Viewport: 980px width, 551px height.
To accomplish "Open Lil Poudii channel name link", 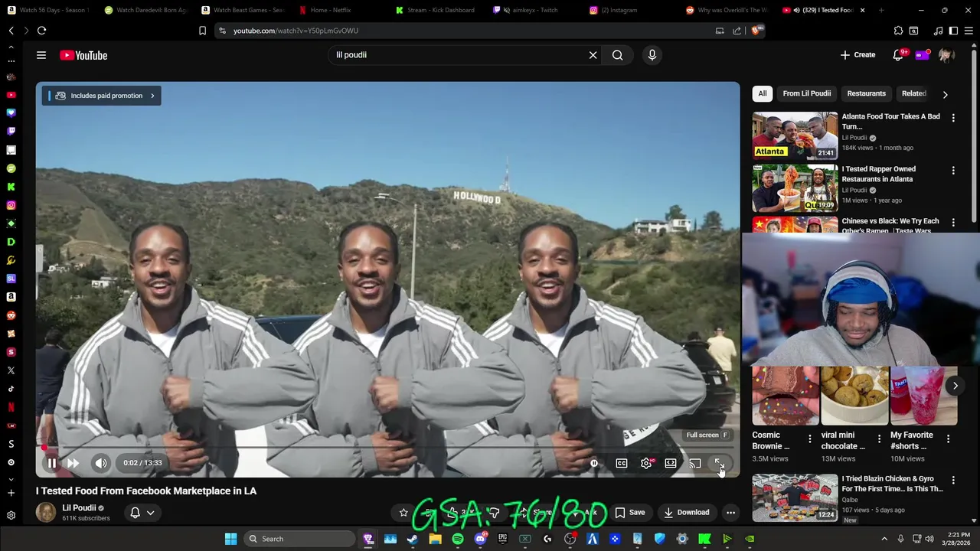I will click(79, 508).
